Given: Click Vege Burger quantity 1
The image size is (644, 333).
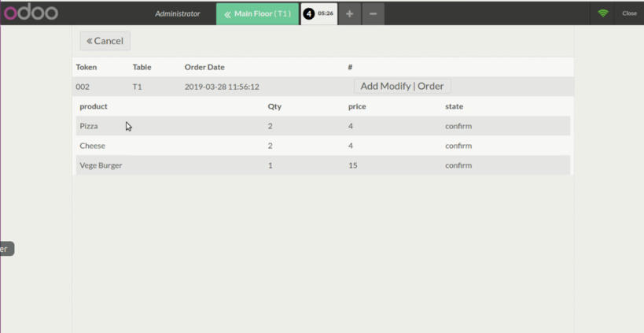Looking at the screenshot, I should (x=270, y=165).
